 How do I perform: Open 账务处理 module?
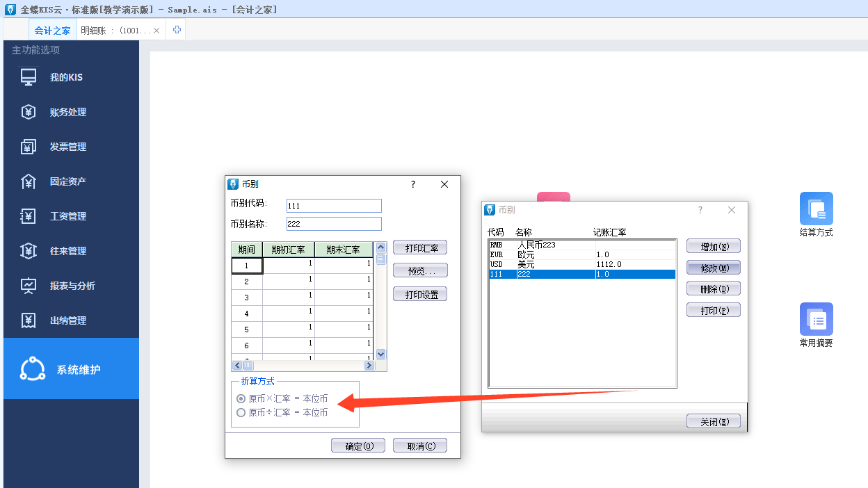pos(67,112)
